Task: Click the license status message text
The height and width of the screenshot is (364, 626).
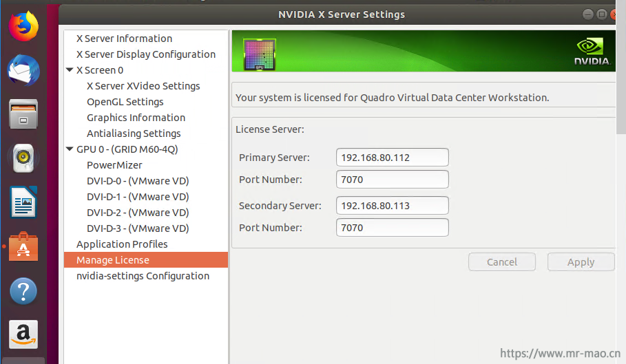Action: pos(392,98)
